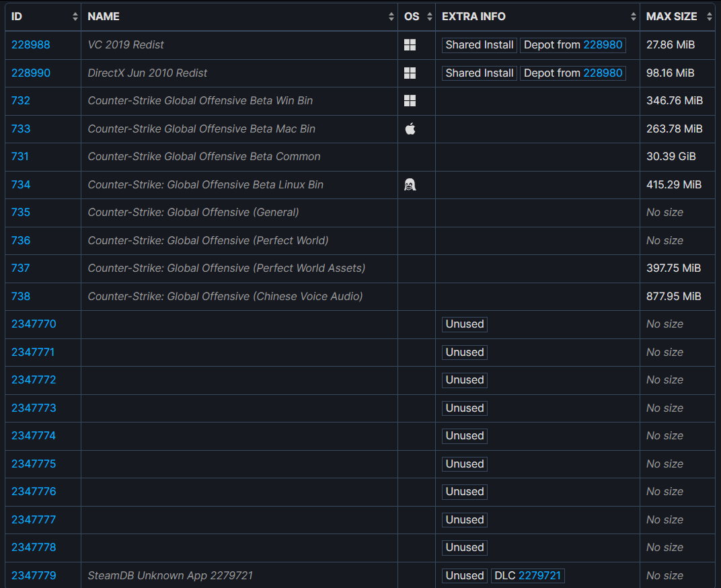Screen dimensions: 721x588
Task: Open depot ID 2347776
Action: [34, 491]
